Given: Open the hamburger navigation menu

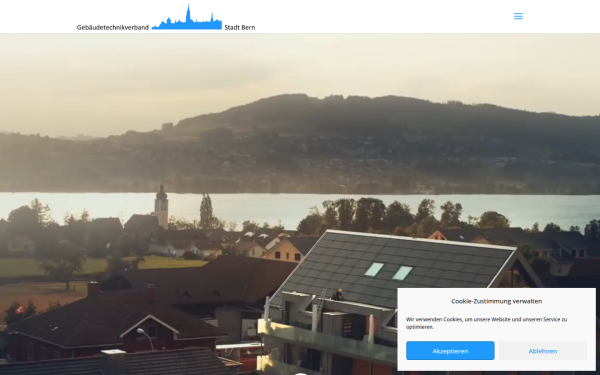Looking at the screenshot, I should pos(518,16).
